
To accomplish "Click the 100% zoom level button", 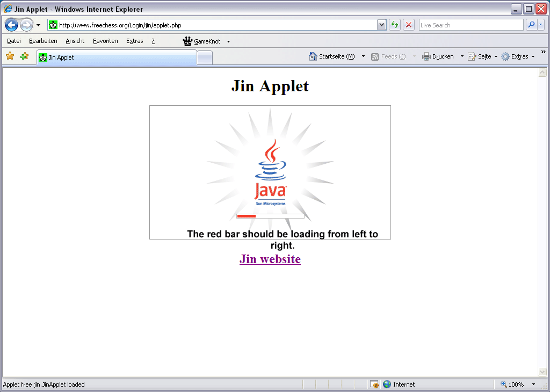I will point(512,384).
